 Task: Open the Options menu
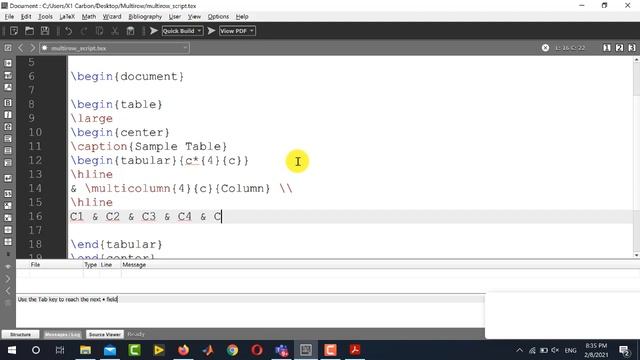point(218,17)
